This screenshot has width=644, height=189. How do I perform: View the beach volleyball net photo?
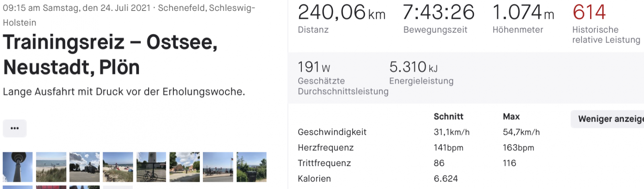(51, 167)
